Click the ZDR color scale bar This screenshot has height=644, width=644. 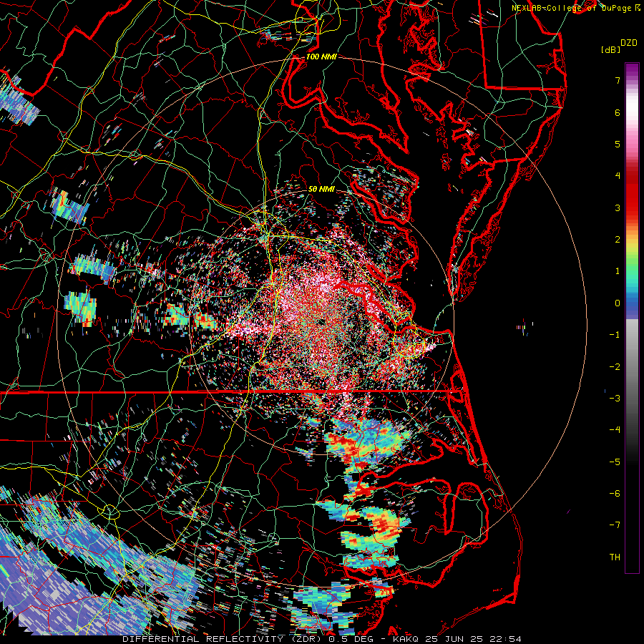tap(632, 318)
